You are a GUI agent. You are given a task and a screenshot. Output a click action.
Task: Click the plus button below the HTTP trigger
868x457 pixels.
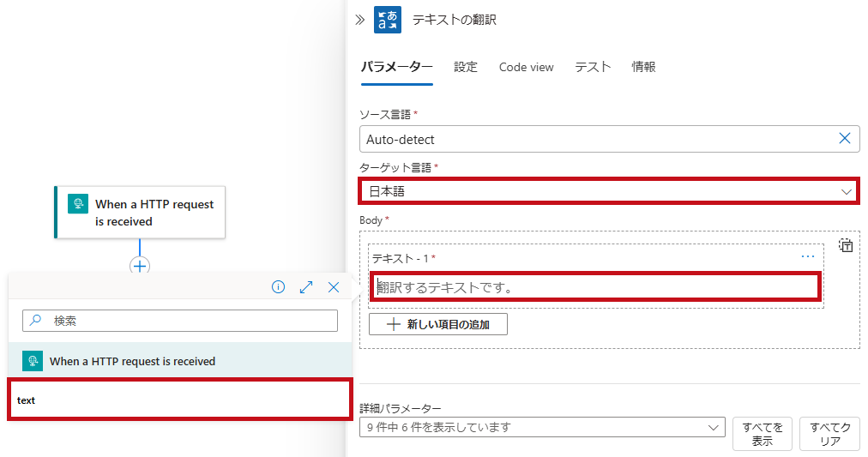pos(140,266)
